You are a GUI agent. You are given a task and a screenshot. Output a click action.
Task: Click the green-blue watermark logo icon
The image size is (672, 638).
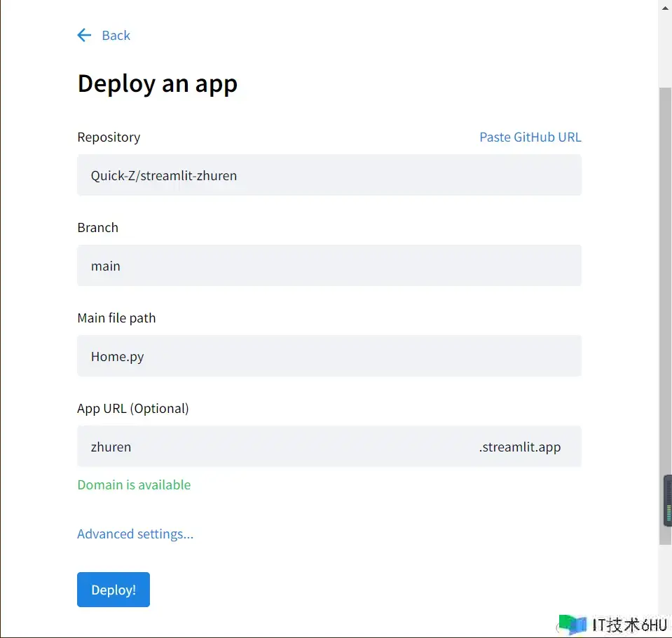pyautogui.click(x=572, y=624)
